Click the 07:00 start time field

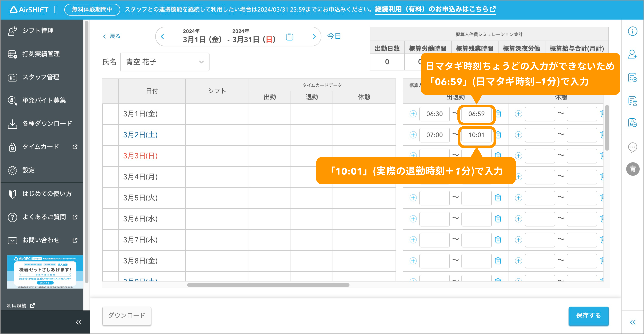(x=434, y=135)
